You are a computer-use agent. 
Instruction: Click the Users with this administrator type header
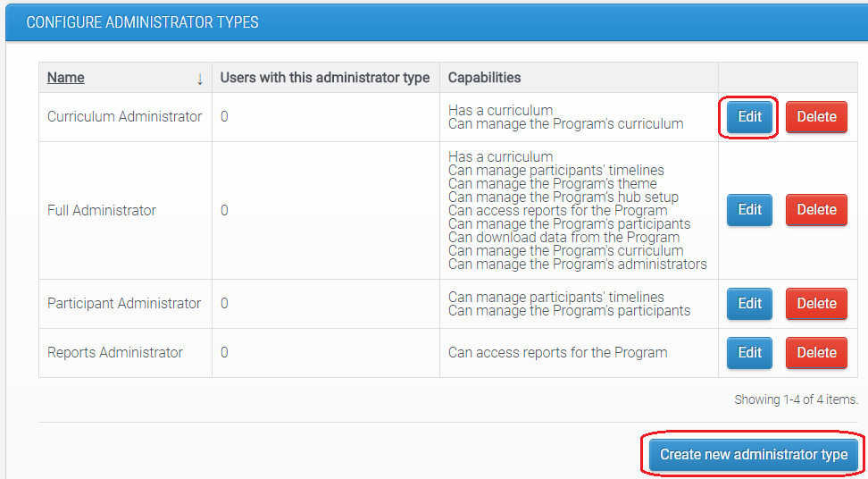pyautogui.click(x=325, y=78)
